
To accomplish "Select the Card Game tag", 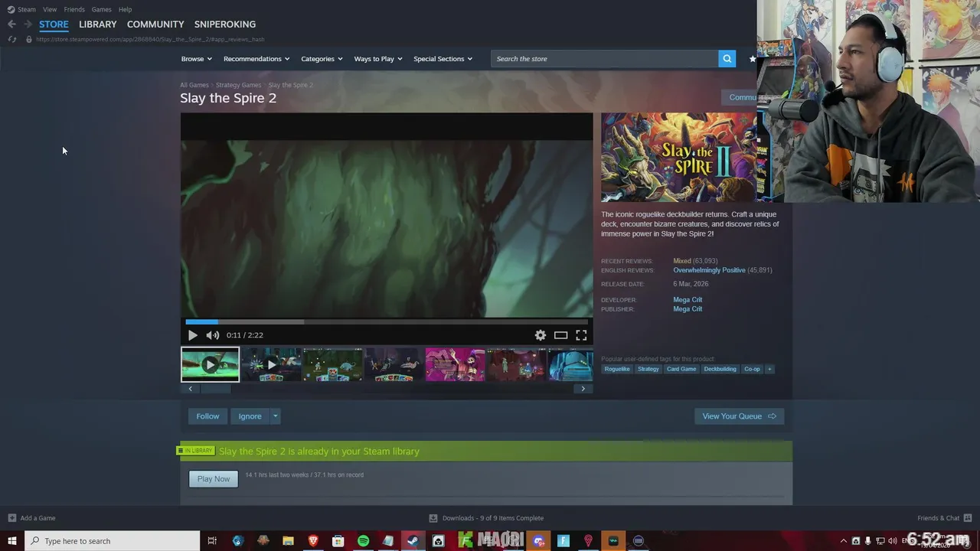I will [681, 369].
